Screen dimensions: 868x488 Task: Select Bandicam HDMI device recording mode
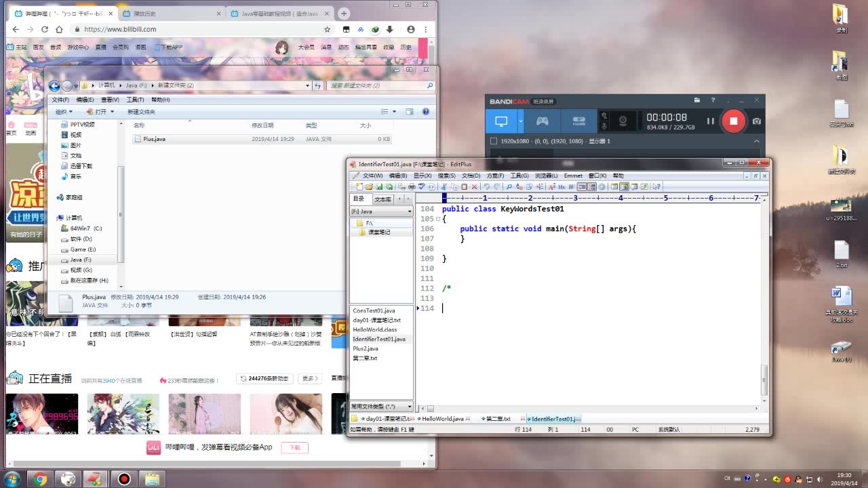[578, 121]
